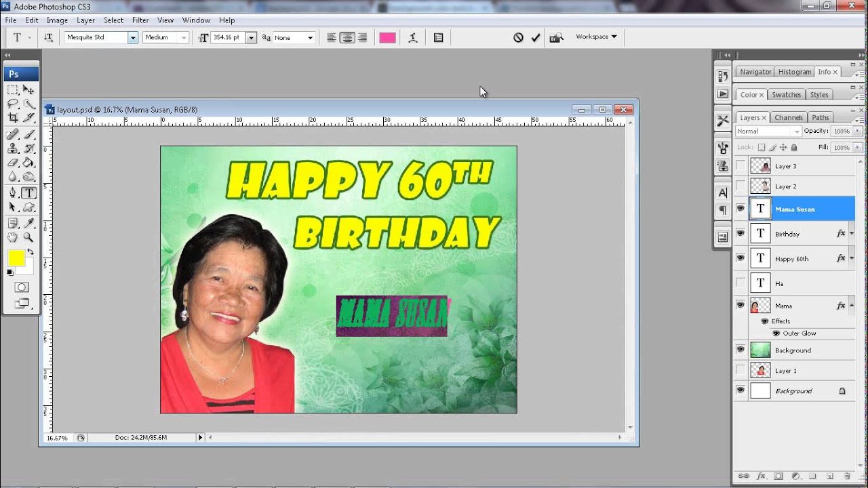Image resolution: width=868 pixels, height=488 pixels.
Task: Select the Crop tool
Action: [13, 117]
